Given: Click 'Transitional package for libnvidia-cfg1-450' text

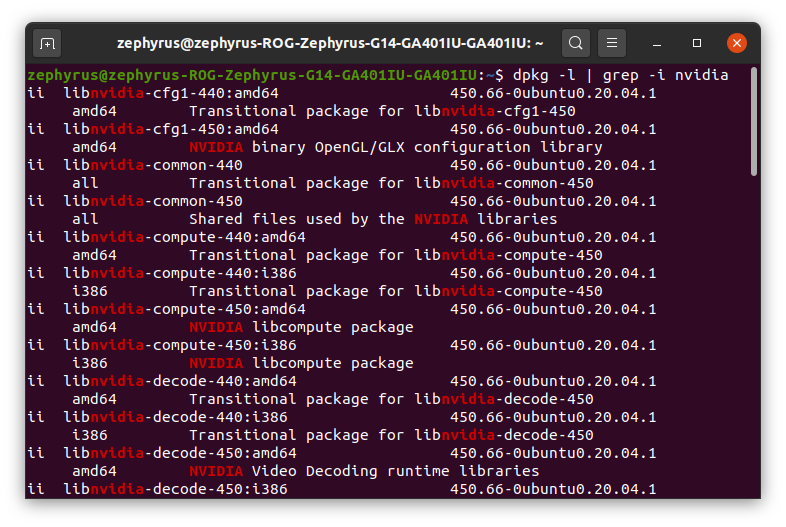Looking at the screenshot, I should [382, 111].
